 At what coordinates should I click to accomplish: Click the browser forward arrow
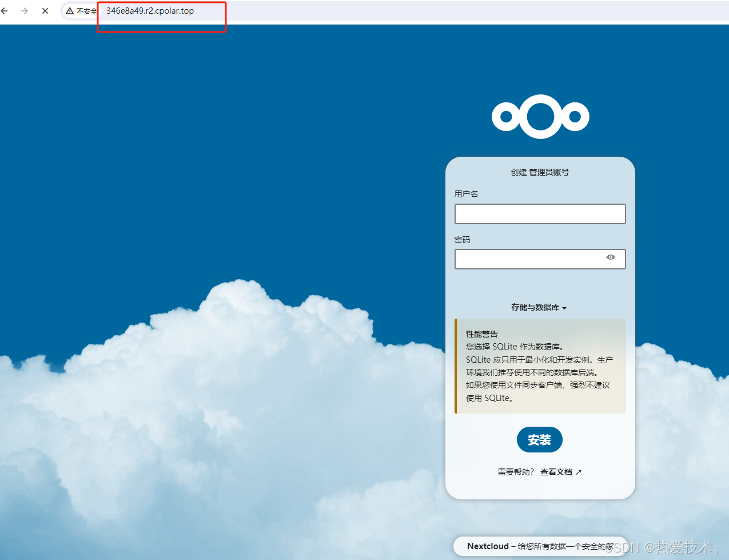(x=25, y=11)
